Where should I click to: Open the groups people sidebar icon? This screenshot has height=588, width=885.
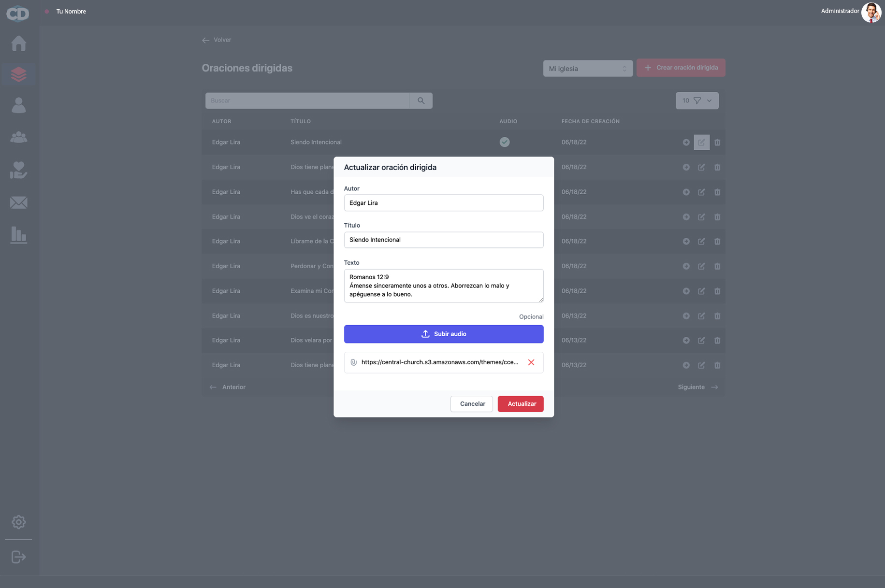[19, 137]
